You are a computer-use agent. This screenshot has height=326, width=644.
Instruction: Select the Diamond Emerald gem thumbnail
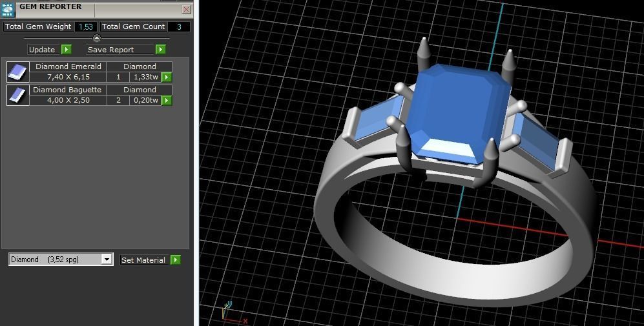(18, 72)
